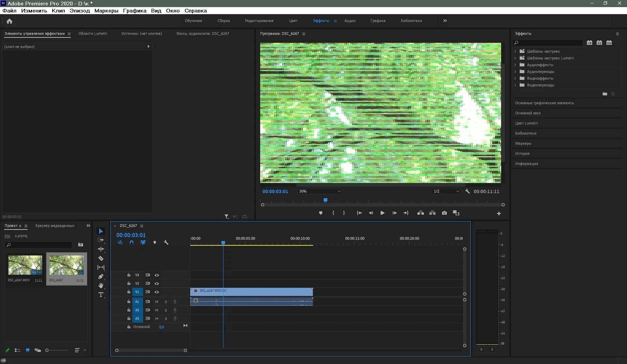Switch to the Цвет workspace tab
The height and width of the screenshot is (364, 627).
293,21
